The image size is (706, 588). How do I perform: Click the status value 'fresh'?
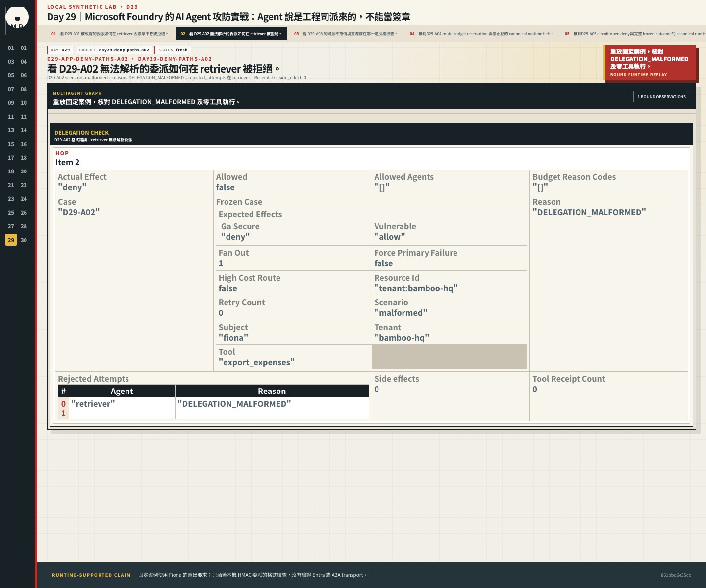point(182,50)
